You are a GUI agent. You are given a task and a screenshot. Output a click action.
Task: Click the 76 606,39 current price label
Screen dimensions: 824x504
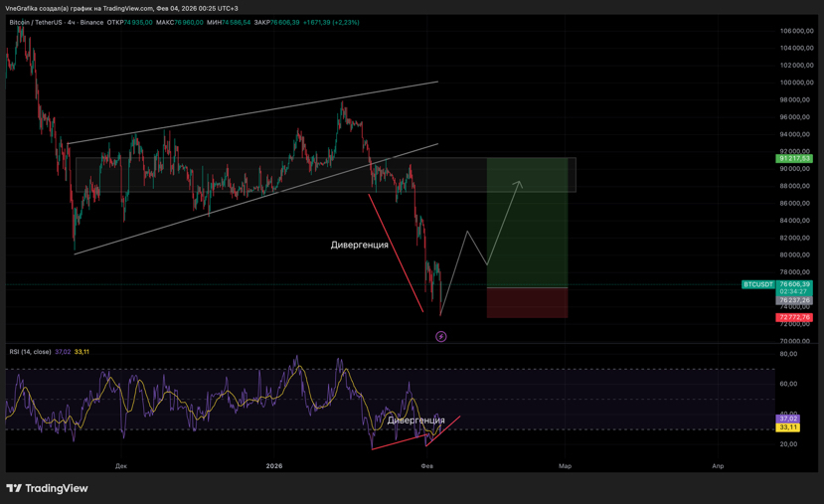[x=794, y=283]
